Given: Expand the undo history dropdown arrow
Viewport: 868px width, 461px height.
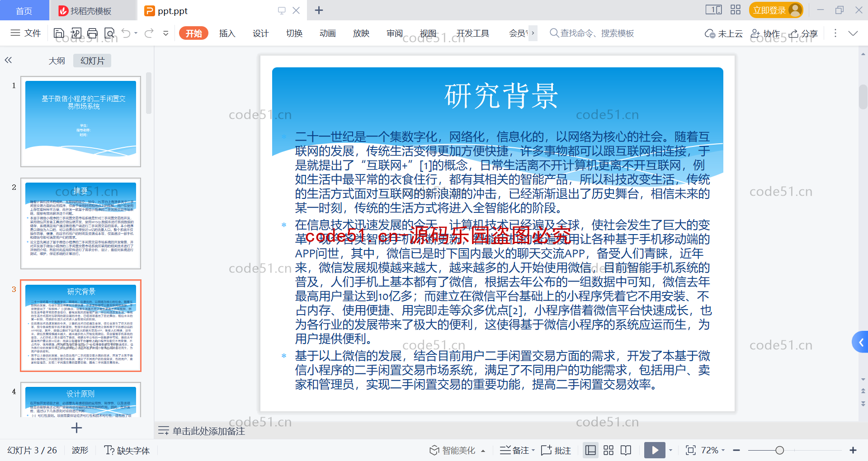Looking at the screenshot, I should [136, 33].
